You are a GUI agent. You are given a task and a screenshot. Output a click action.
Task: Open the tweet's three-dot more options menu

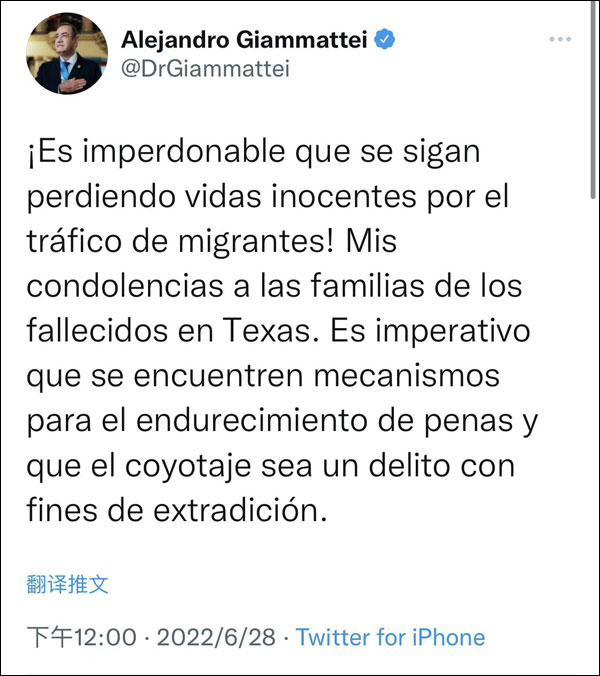click(x=560, y=39)
